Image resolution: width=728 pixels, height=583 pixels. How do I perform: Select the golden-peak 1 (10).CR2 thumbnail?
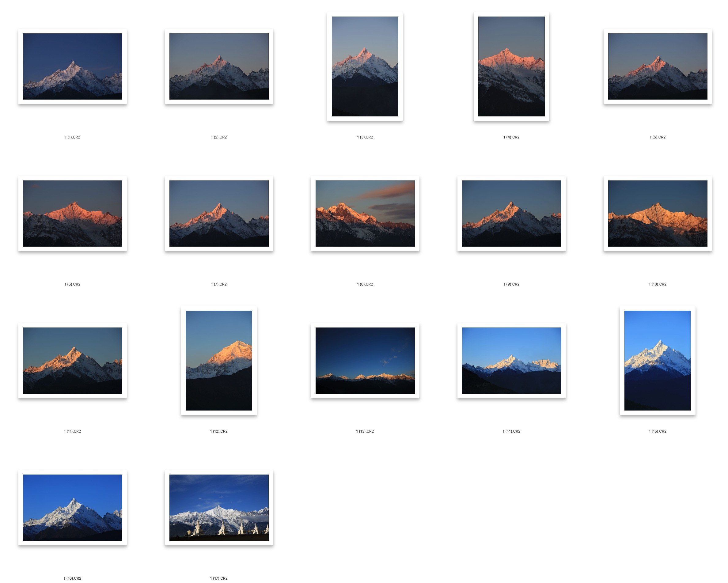(x=658, y=213)
